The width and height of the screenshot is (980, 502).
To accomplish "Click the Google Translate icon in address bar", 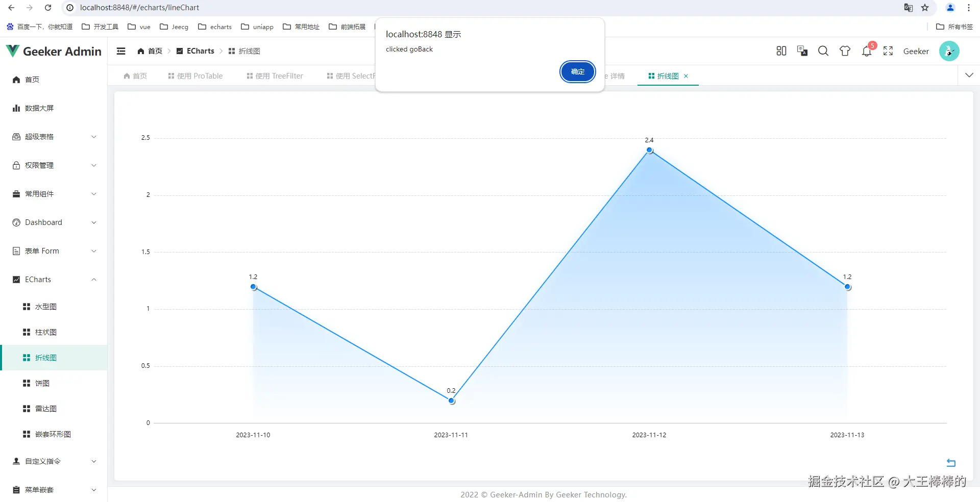I will point(908,8).
